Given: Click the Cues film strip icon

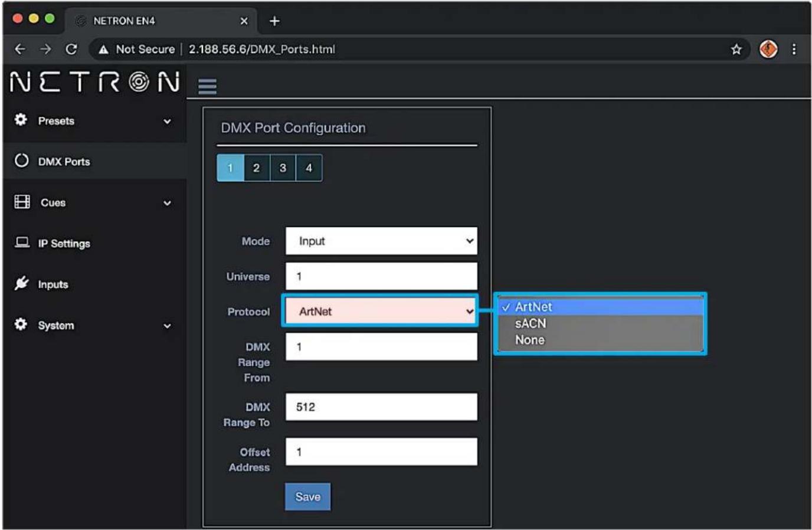Looking at the screenshot, I should coord(22,202).
